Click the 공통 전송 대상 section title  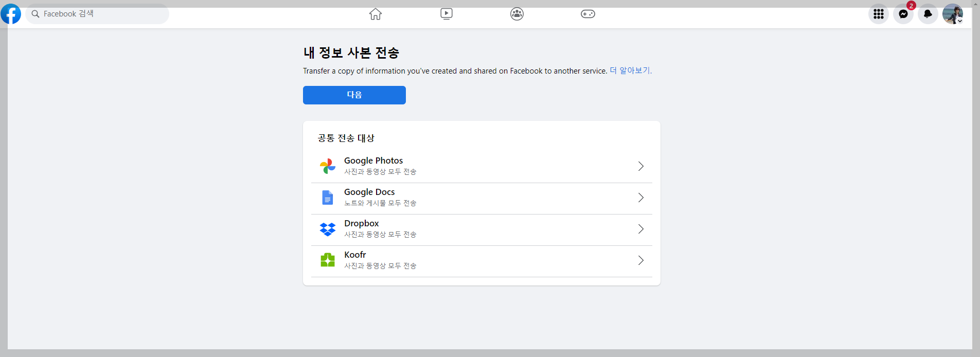tap(346, 138)
